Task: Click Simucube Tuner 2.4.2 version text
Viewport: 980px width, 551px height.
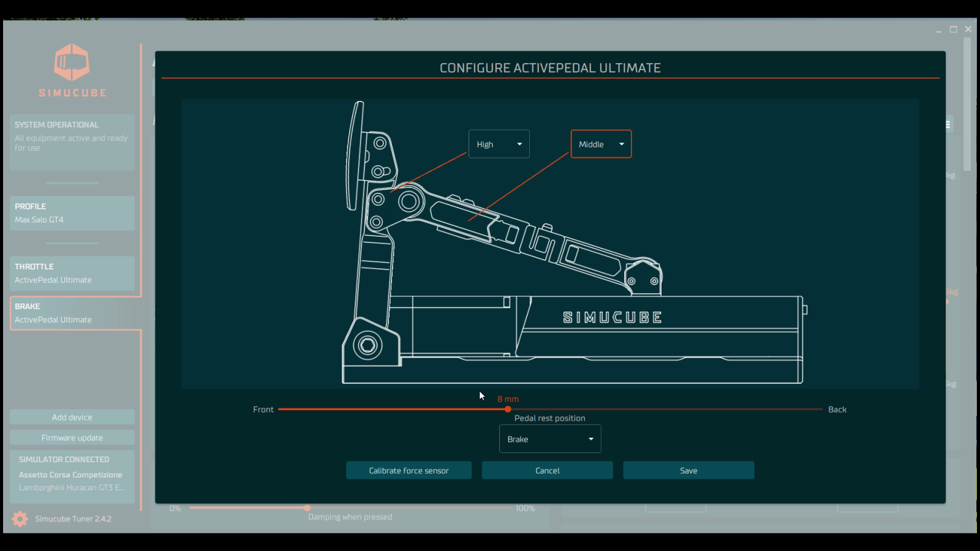Action: pos(73,519)
